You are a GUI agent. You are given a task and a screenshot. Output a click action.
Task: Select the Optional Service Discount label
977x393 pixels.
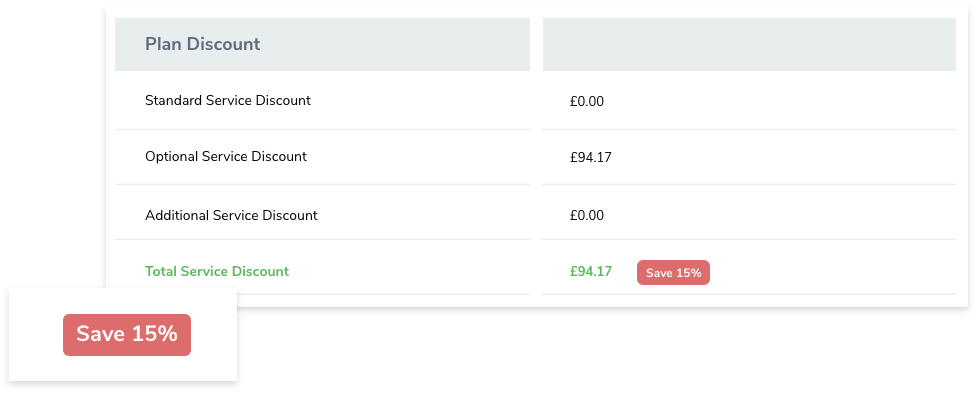click(x=226, y=156)
